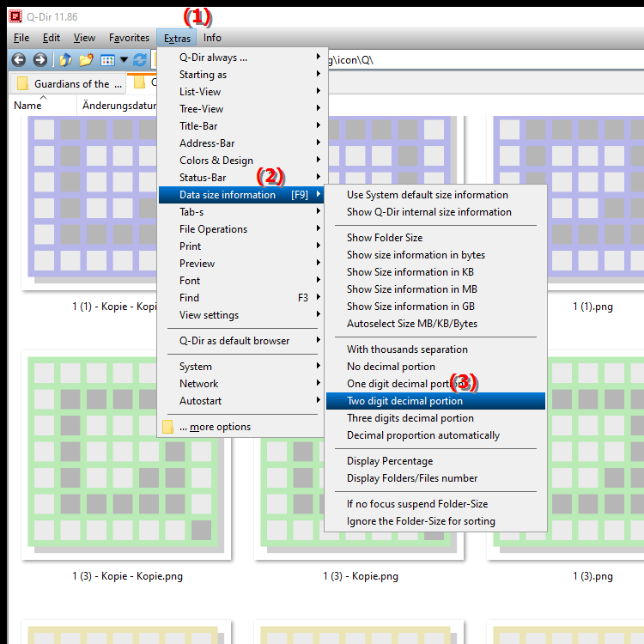Screen dimensions: 644x644
Task: Select One digit decimal portion
Action: click(x=435, y=384)
